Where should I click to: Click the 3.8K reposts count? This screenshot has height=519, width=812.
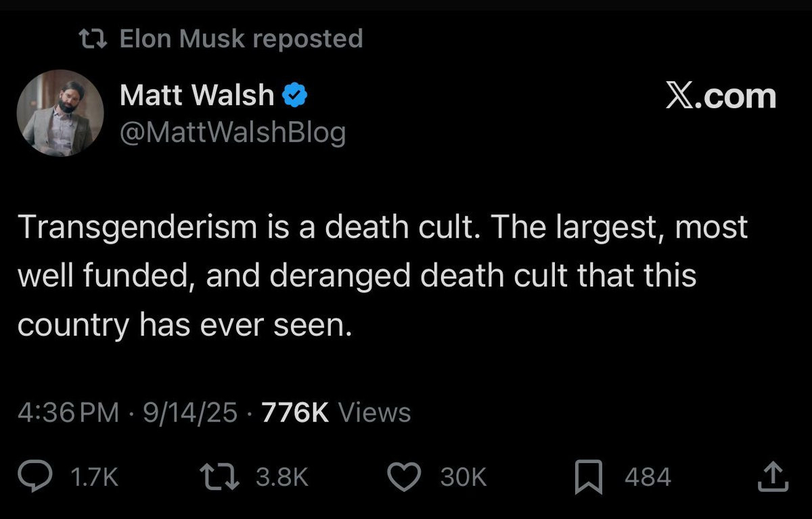pyautogui.click(x=282, y=478)
